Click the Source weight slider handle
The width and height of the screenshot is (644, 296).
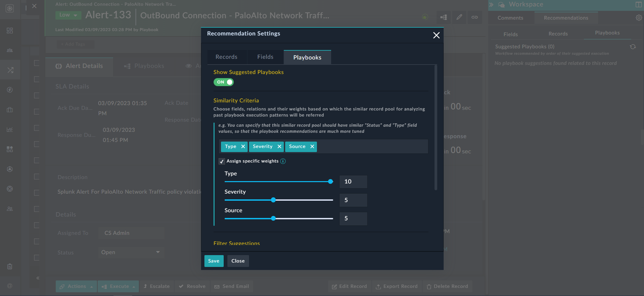click(x=273, y=218)
